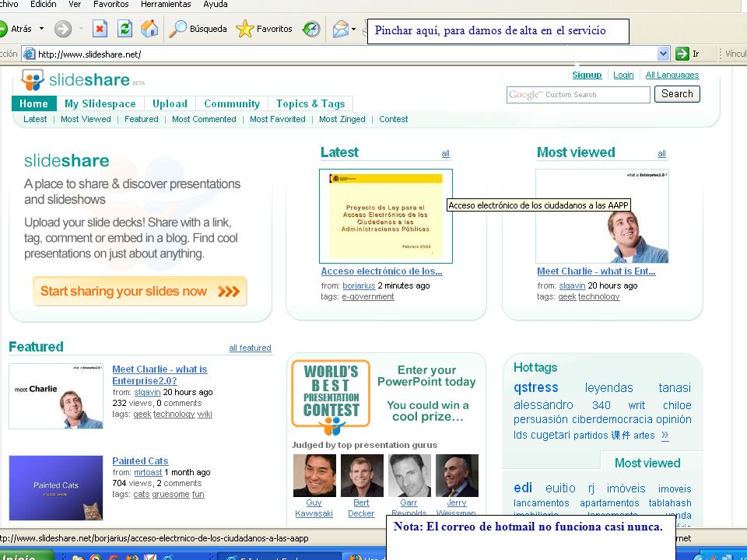This screenshot has width=747, height=560.
Task: Open the Featured sub-navigation link
Action: point(141,119)
